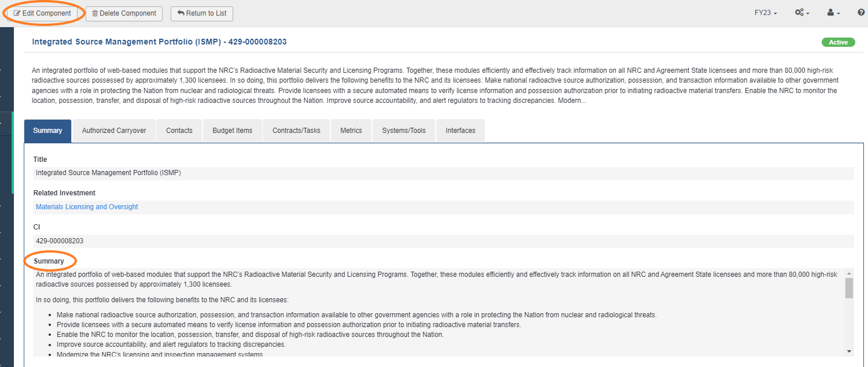
Task: Switch to the Authorized Carryover tab
Action: pyautogui.click(x=114, y=131)
